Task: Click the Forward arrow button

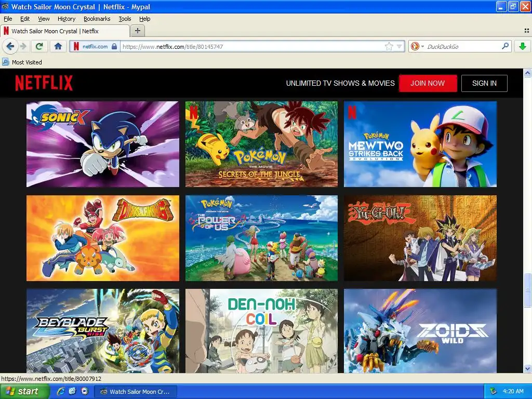Action: click(x=23, y=46)
